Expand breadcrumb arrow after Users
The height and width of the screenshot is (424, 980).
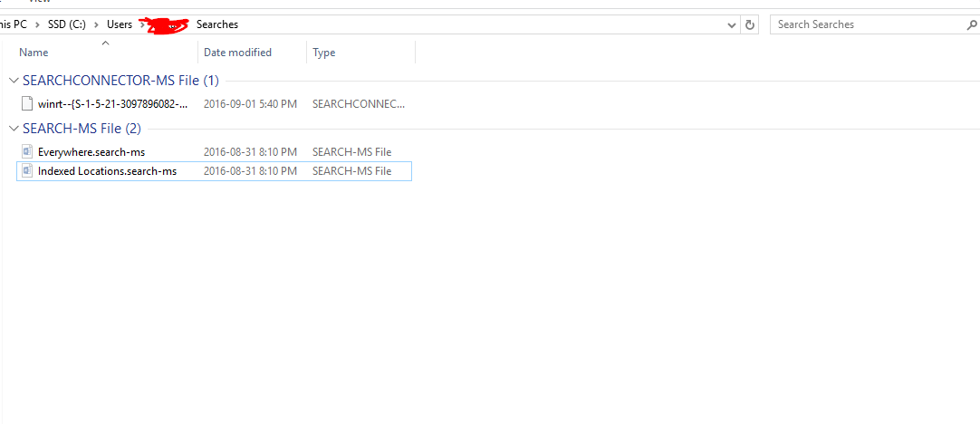[142, 25]
